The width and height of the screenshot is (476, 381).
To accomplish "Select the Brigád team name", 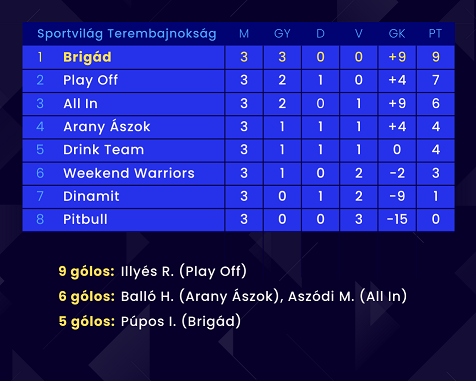I will point(87,57).
